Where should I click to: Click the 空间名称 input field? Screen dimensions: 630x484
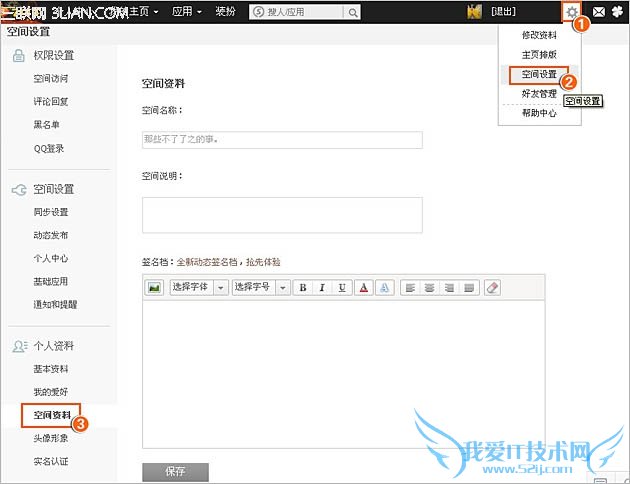282,140
